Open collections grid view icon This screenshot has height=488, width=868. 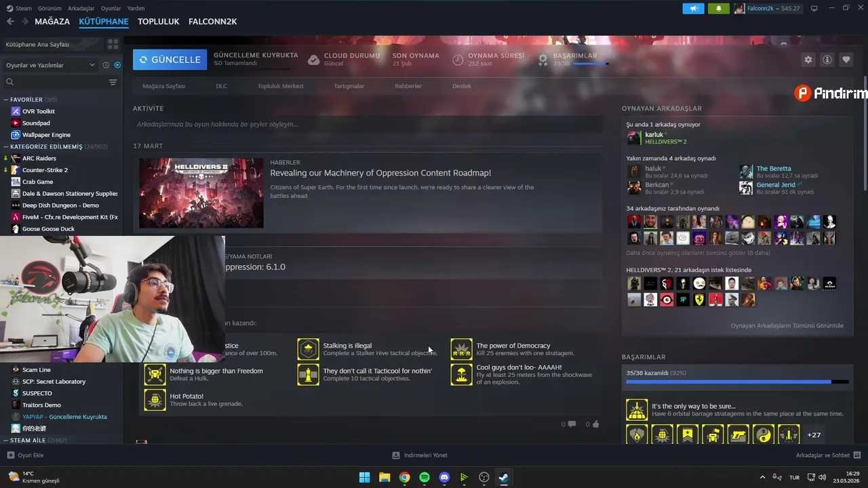[x=113, y=44]
